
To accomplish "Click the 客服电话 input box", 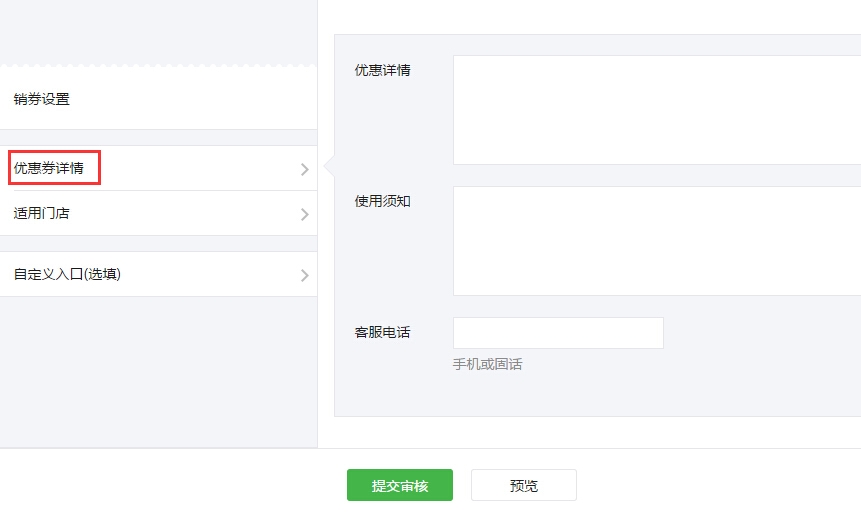I will point(558,333).
